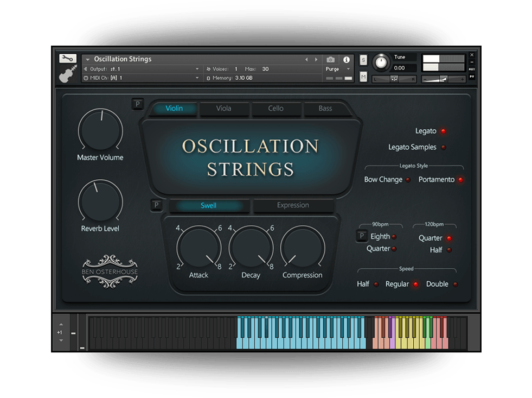Switch to the Swell tab

[x=208, y=205]
